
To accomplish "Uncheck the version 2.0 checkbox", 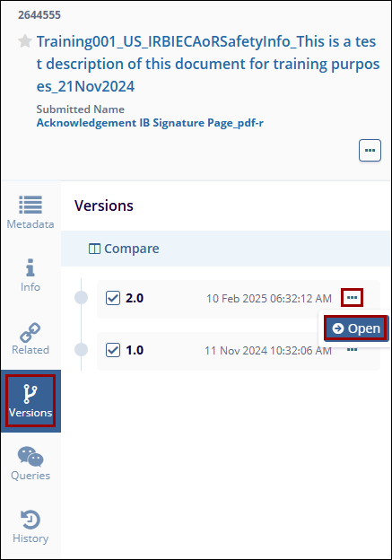I will [x=113, y=298].
